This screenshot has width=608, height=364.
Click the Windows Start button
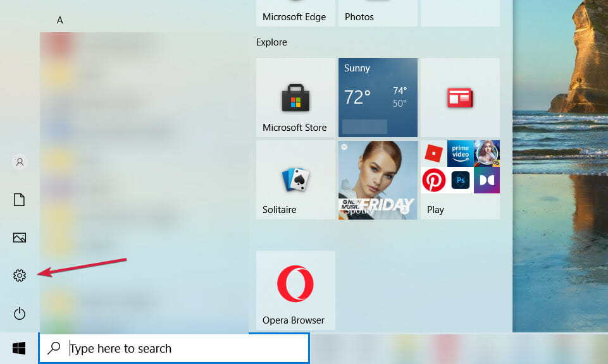coord(19,348)
